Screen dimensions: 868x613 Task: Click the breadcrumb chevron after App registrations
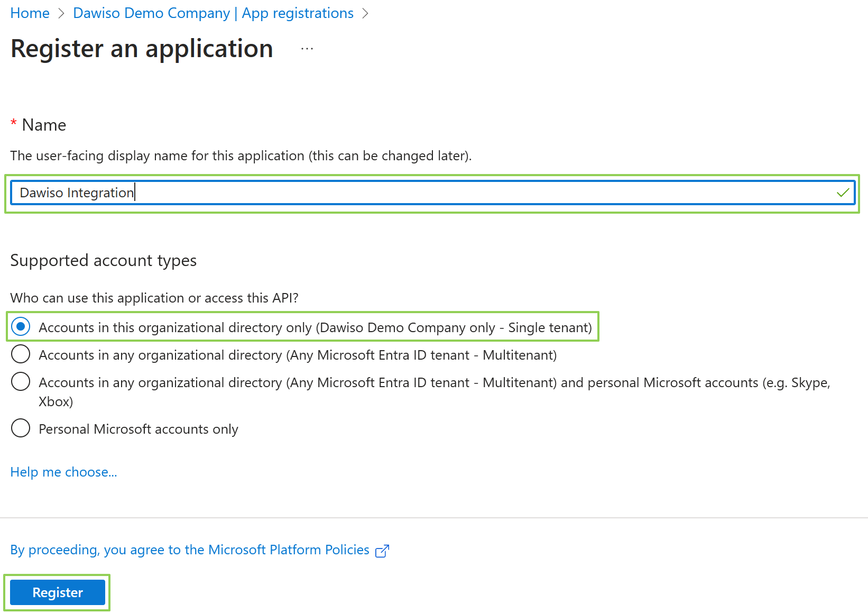click(365, 13)
